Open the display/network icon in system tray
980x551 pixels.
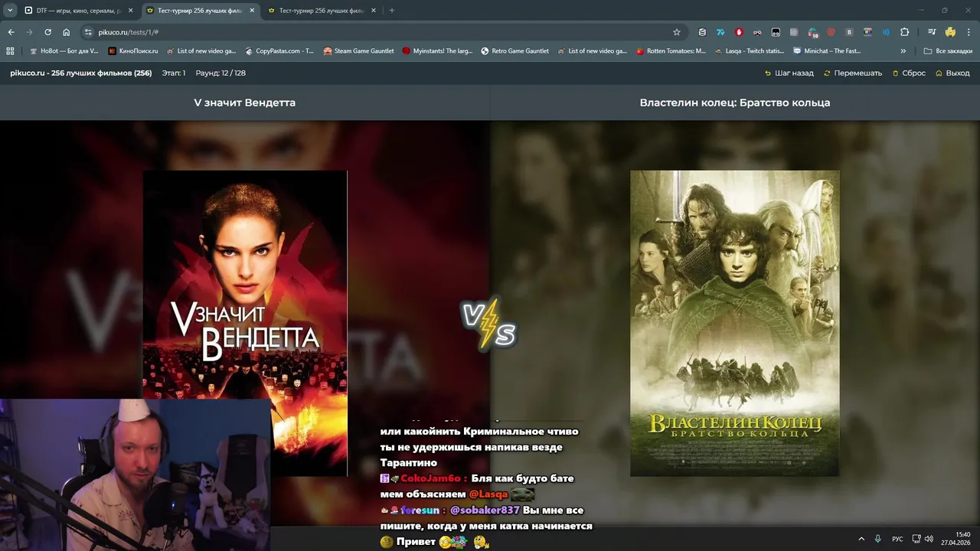pyautogui.click(x=916, y=539)
